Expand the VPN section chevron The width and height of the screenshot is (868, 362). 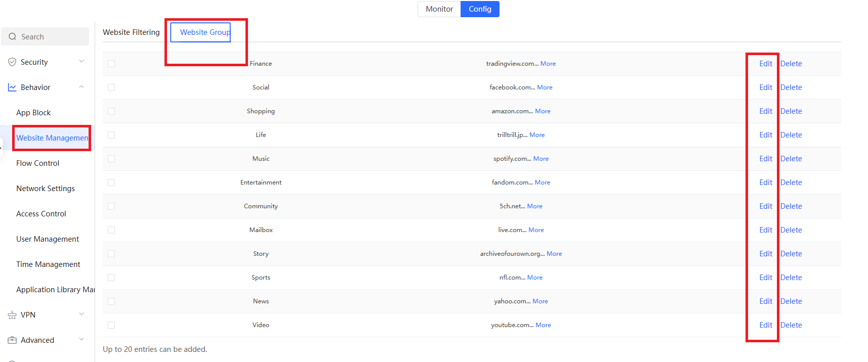pyautogui.click(x=81, y=314)
